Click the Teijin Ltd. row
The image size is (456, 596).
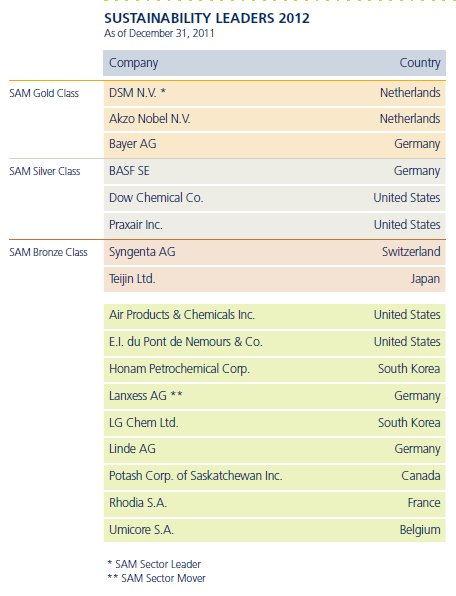click(x=274, y=279)
